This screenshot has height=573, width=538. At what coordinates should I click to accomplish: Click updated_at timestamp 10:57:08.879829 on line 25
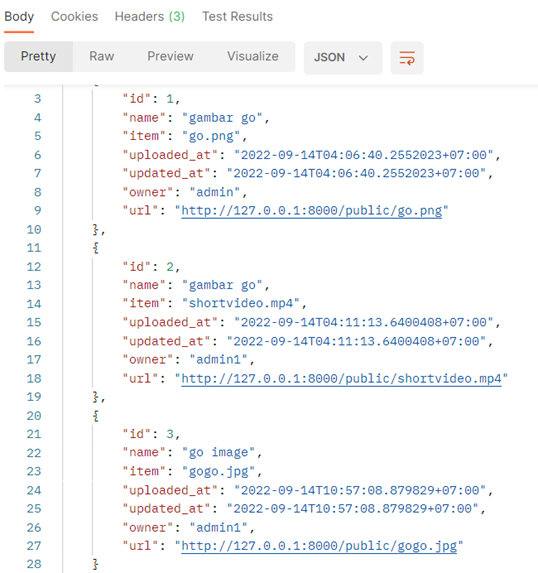click(352, 509)
